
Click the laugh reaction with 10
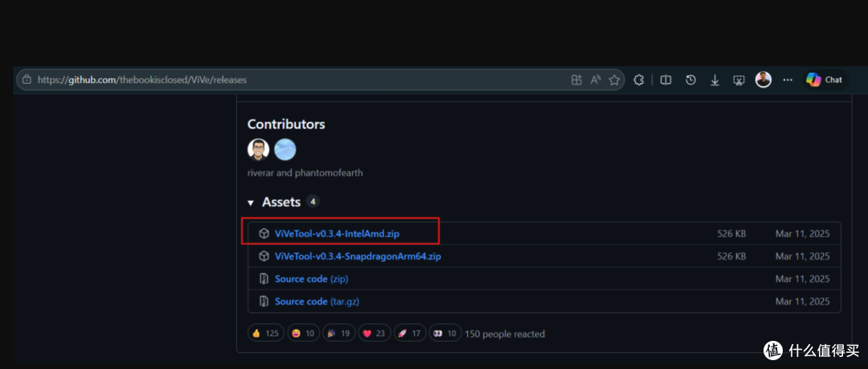tap(303, 334)
